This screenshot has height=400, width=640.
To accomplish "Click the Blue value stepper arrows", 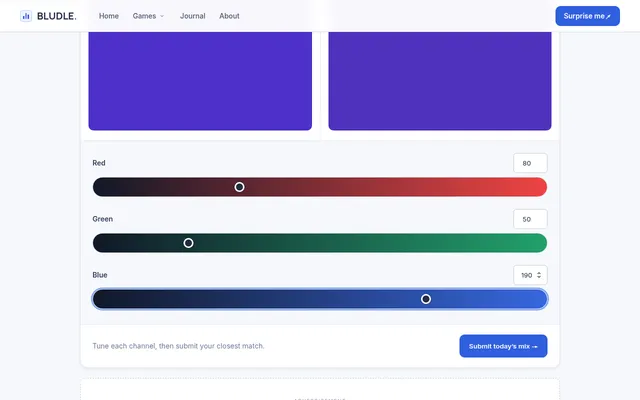I will [x=539, y=275].
